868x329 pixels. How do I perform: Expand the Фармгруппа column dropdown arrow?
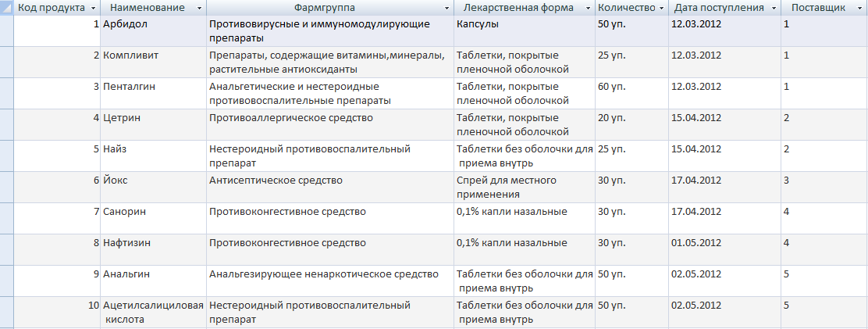(x=446, y=9)
